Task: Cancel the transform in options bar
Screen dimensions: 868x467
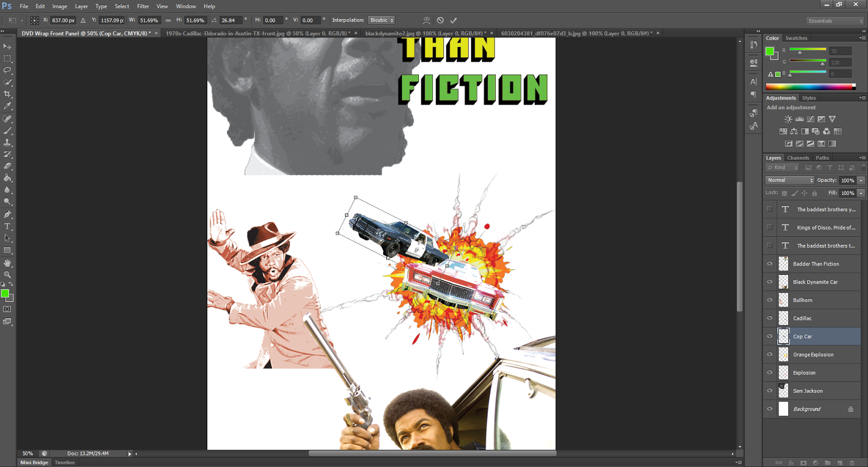Action: coord(441,20)
